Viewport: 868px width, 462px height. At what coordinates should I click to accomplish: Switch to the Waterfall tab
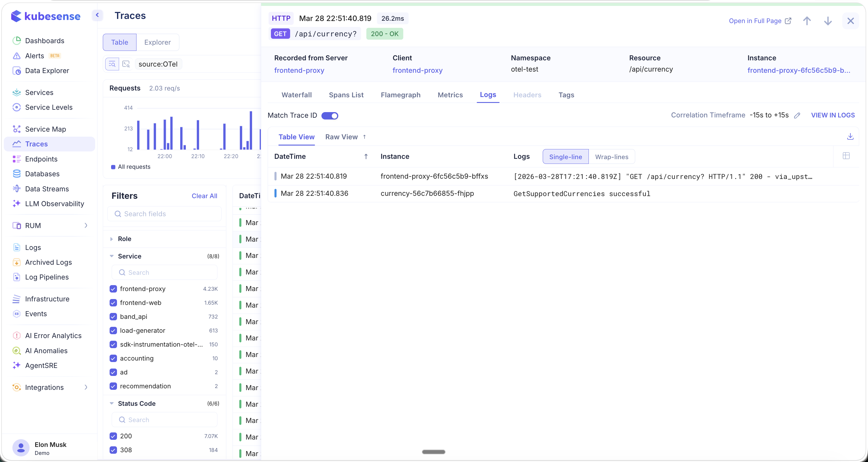point(297,95)
